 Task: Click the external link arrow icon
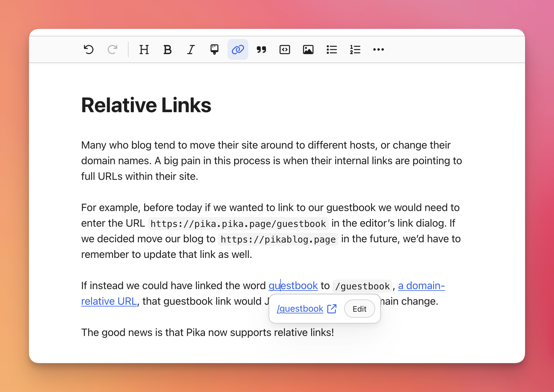332,309
